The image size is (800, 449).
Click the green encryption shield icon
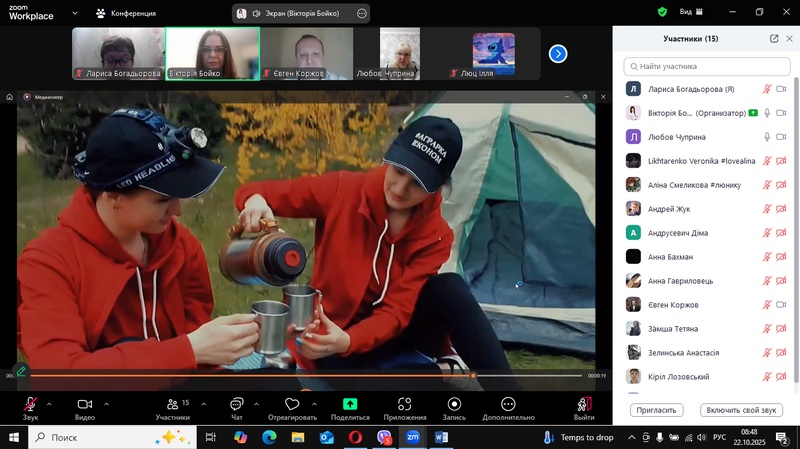[662, 12]
